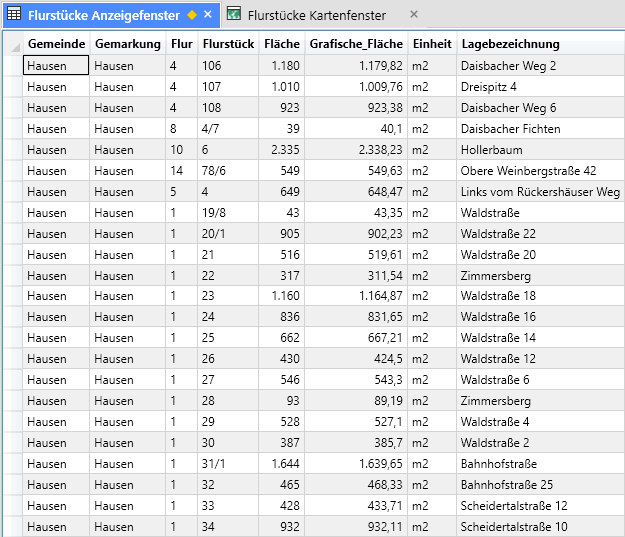The image size is (625, 537).
Task: Close the Flurstücke Kartenfenster tab
Action: [x=413, y=15]
